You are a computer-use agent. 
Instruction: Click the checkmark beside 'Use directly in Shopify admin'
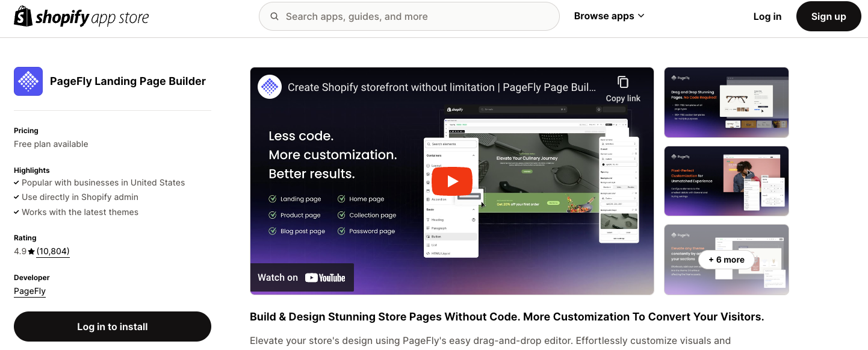point(16,197)
